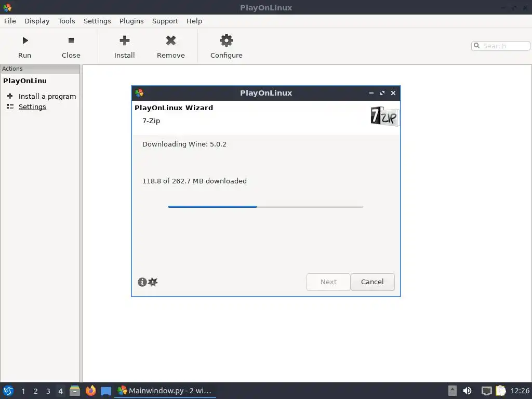Click the 12:26 clock
Screen dimensions: 532x399
click(520, 391)
